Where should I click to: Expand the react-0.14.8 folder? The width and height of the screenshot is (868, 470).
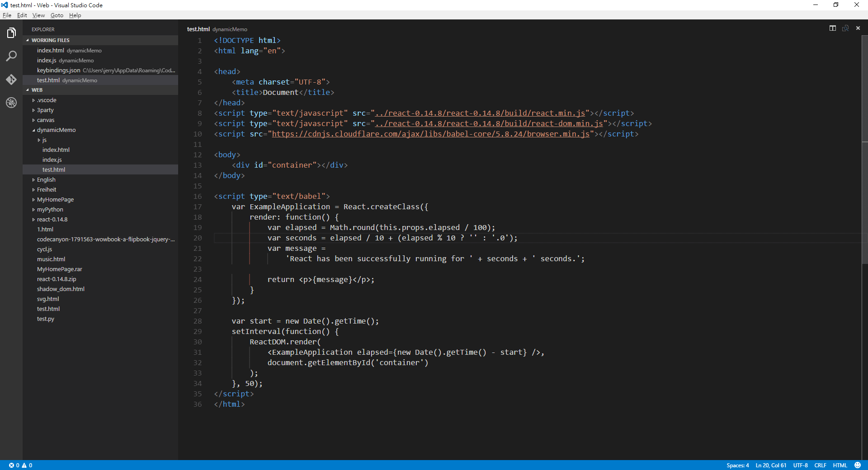[100, 219]
